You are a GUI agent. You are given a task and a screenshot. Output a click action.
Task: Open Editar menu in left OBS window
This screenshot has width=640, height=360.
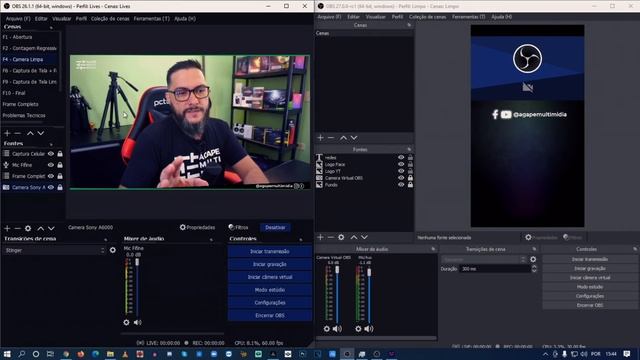(x=41, y=19)
